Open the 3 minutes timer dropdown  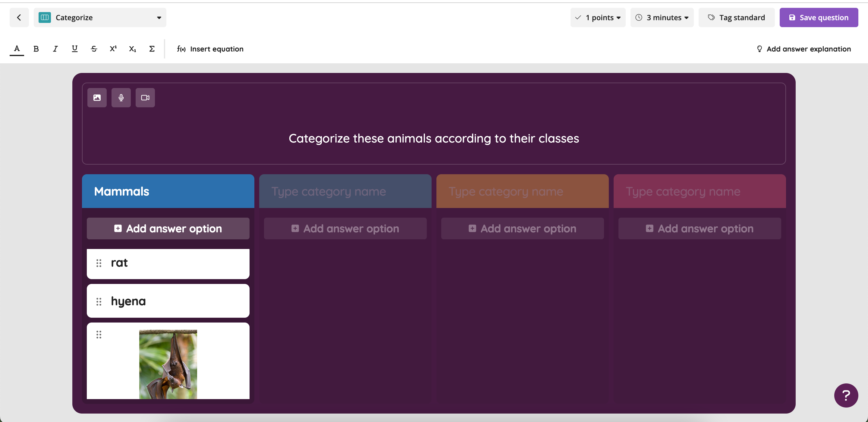662,17
